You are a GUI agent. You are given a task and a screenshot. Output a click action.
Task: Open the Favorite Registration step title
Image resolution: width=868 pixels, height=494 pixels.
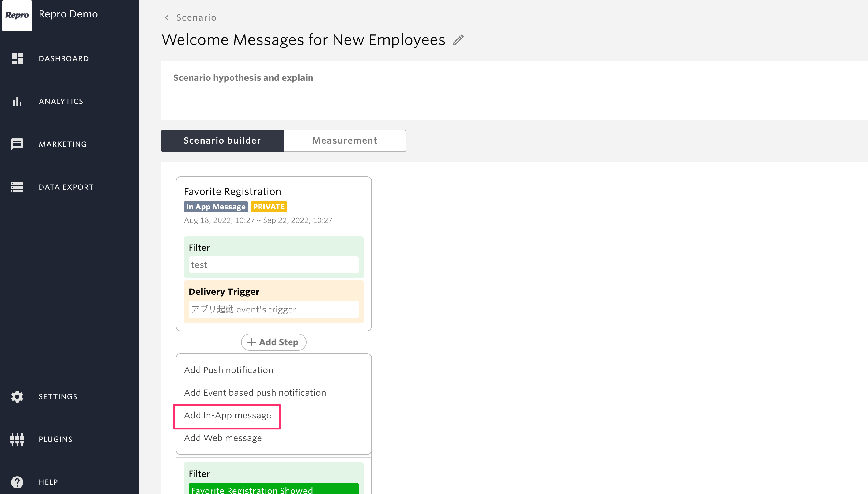tap(232, 192)
